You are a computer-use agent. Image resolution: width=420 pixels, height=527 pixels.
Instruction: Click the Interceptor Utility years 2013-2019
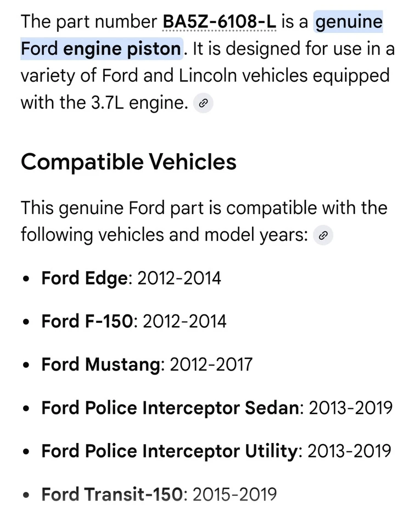click(x=349, y=451)
